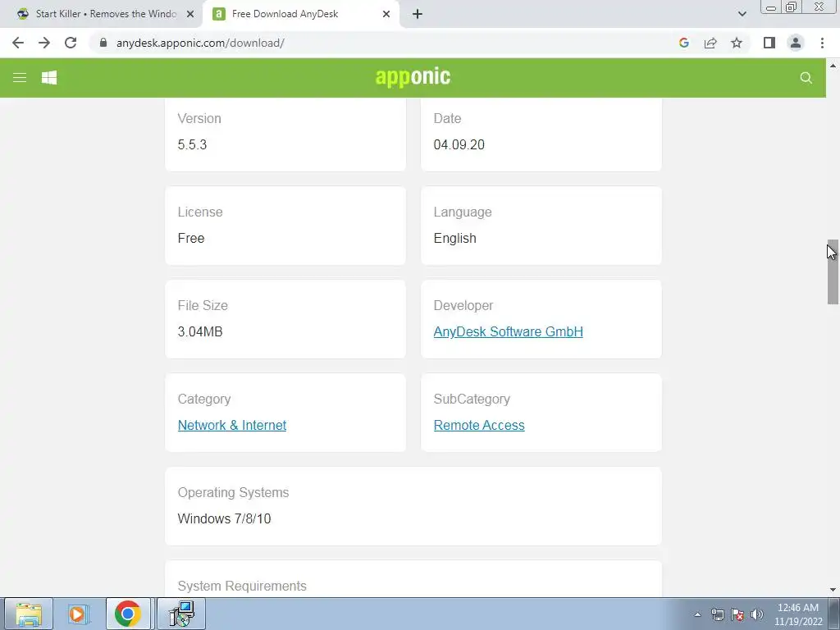Viewport: 840px width, 630px height.
Task: Toggle the Chrome side panel
Action: click(769, 43)
